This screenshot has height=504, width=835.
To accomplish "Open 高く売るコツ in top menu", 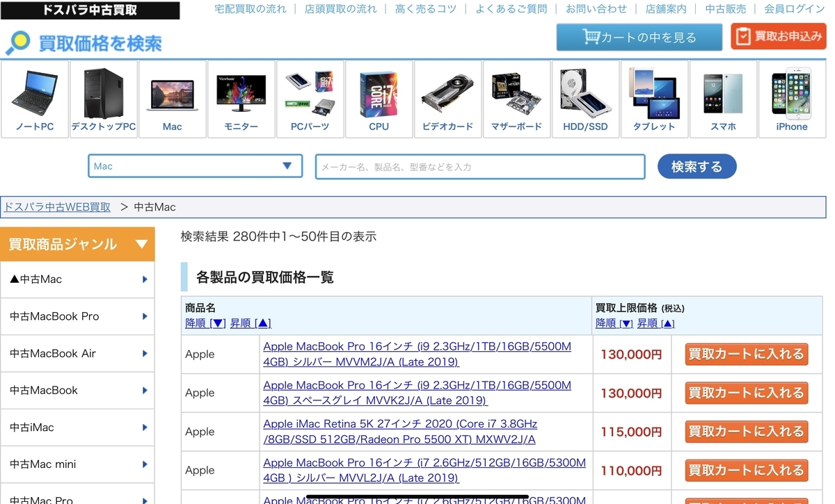I will [426, 9].
